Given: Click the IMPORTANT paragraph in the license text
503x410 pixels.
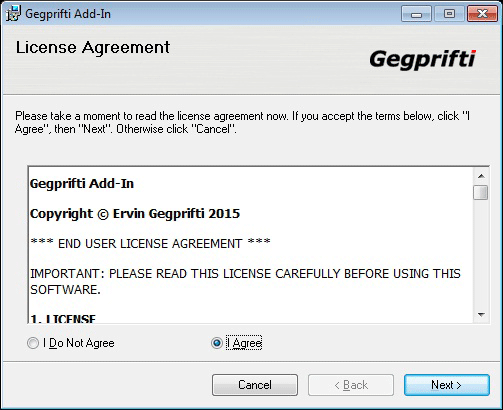Looking at the screenshot, I should point(245,281).
